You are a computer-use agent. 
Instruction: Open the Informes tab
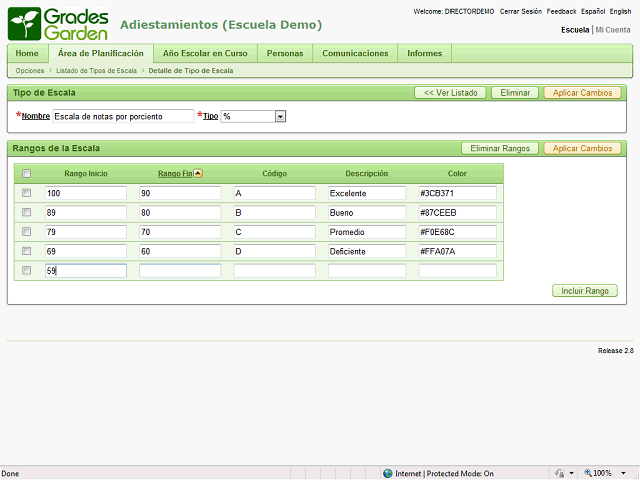[424, 53]
